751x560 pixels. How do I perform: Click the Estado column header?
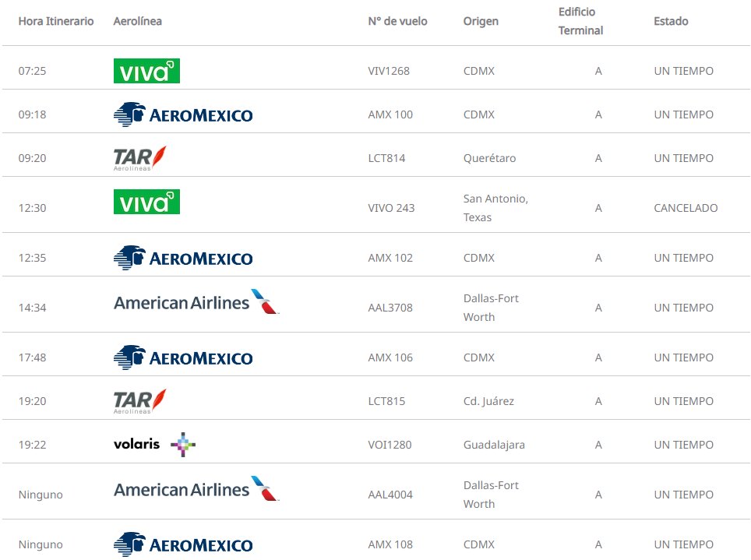tap(671, 22)
